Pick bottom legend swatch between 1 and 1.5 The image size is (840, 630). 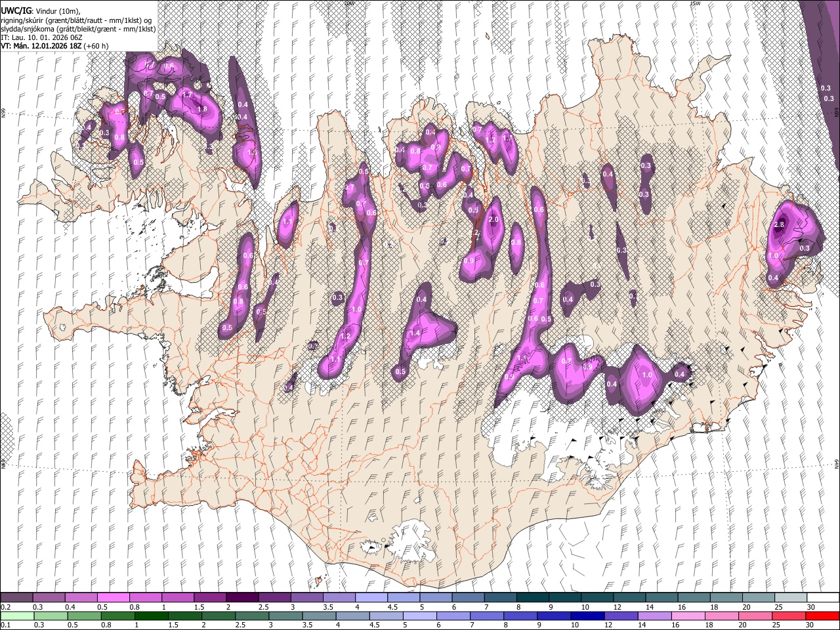pyautogui.click(x=152, y=616)
